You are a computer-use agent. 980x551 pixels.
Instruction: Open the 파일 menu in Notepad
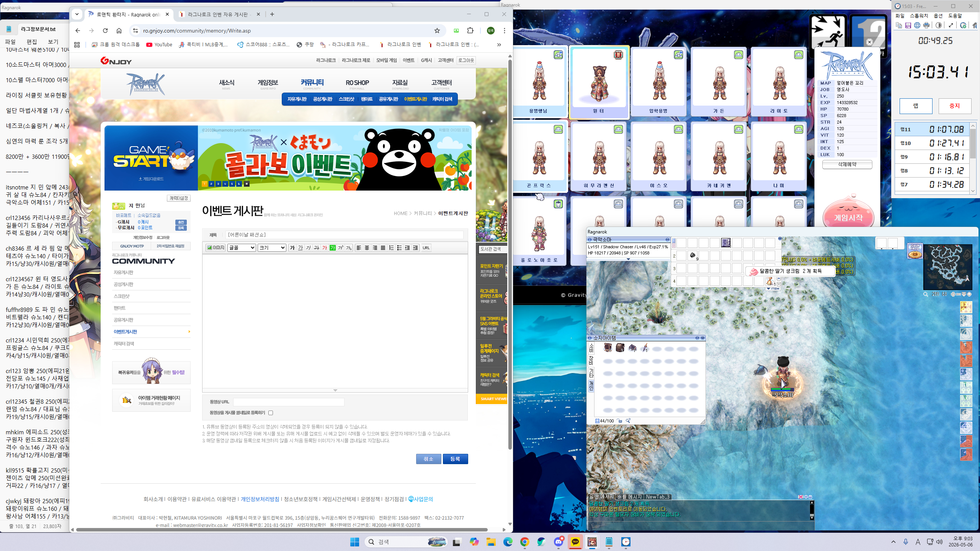click(x=10, y=42)
